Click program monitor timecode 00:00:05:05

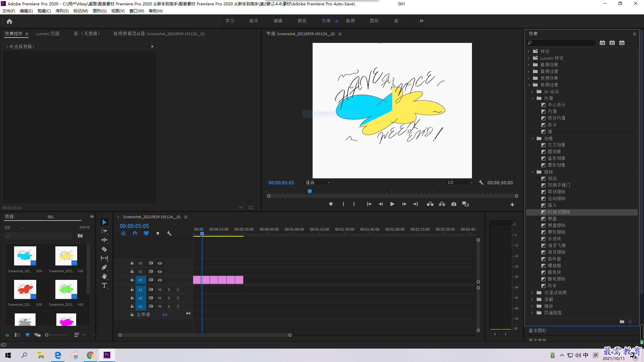click(x=281, y=183)
